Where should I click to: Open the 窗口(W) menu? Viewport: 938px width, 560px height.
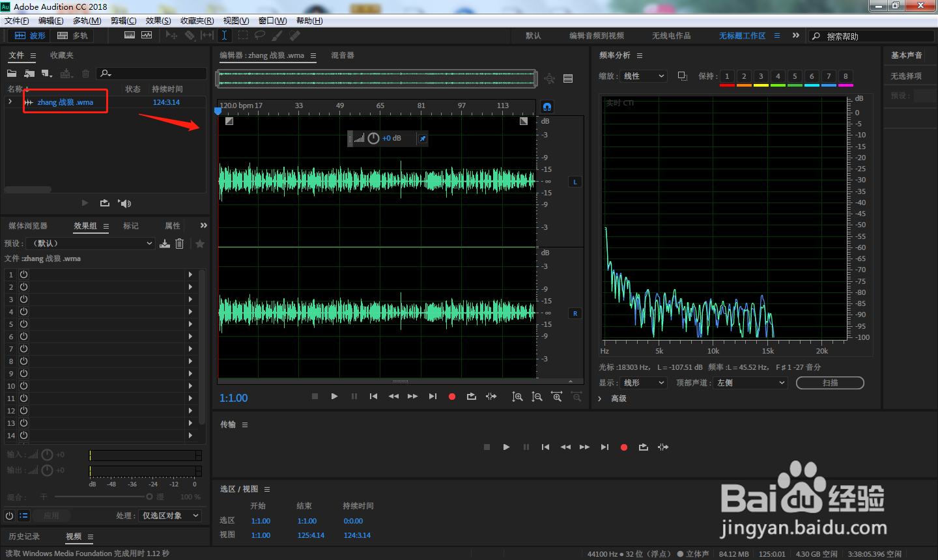click(x=272, y=21)
